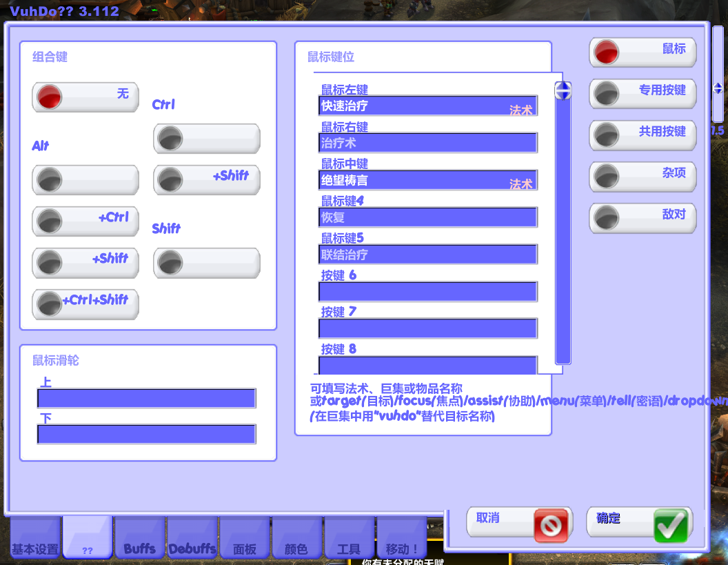This screenshot has height=565, width=728.
Task: Click the green checkmark icon on 确定
Action: coord(671,526)
